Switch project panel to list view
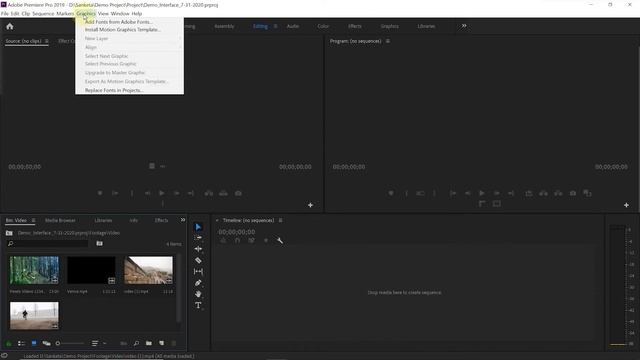The height and width of the screenshot is (360, 640). 21,343
